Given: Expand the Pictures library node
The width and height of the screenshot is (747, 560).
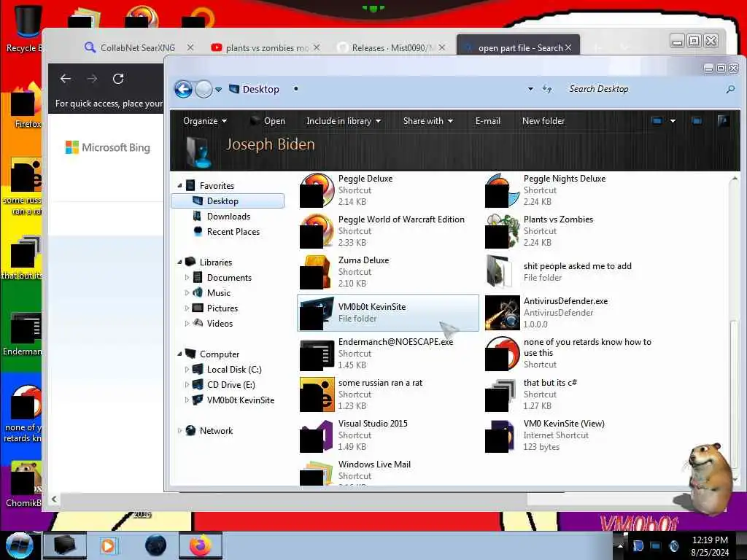Looking at the screenshot, I should 187,308.
